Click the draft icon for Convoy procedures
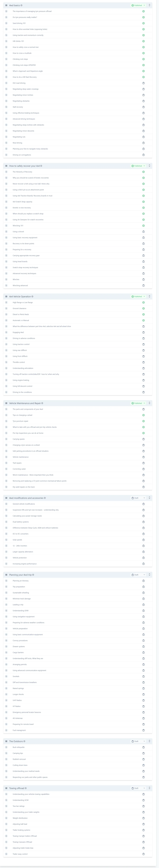Screen dimensions: 159x868 click(x=143, y=641)
